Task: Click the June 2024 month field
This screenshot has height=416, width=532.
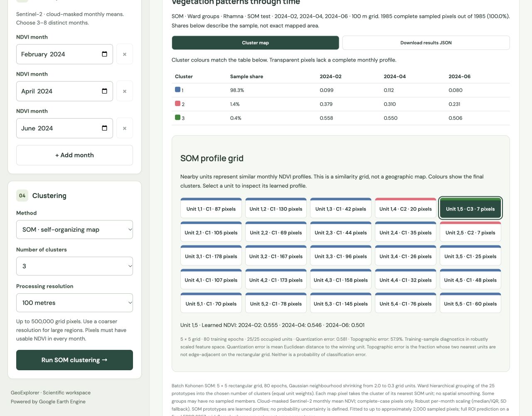Action: coord(64,128)
